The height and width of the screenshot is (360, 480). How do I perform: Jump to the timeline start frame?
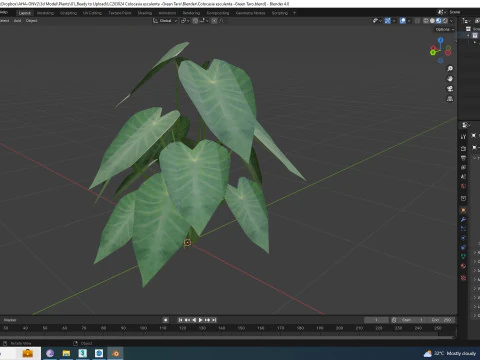coord(180,320)
